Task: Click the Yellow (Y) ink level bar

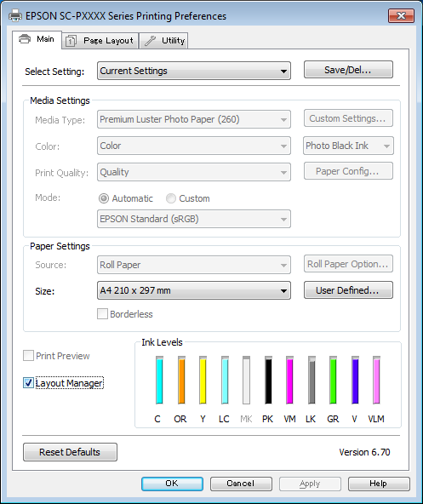Action: coord(203,380)
